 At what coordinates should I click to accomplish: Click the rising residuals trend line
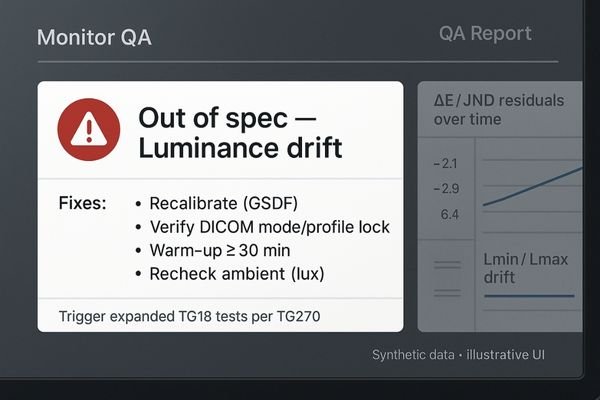[532, 187]
